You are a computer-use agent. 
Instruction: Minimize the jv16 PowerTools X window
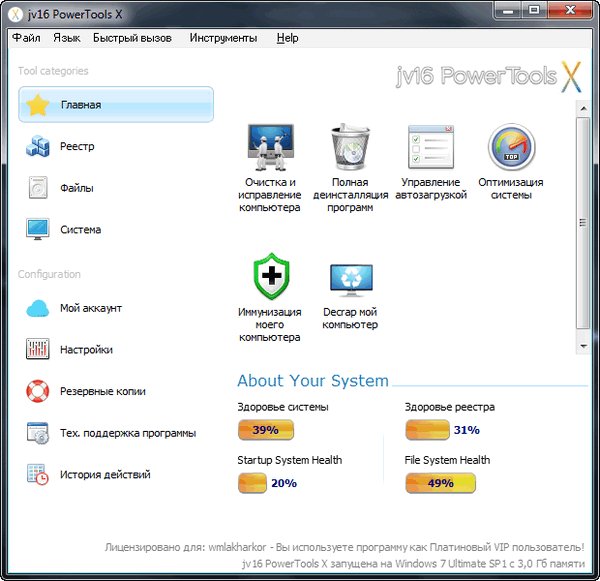(x=508, y=10)
